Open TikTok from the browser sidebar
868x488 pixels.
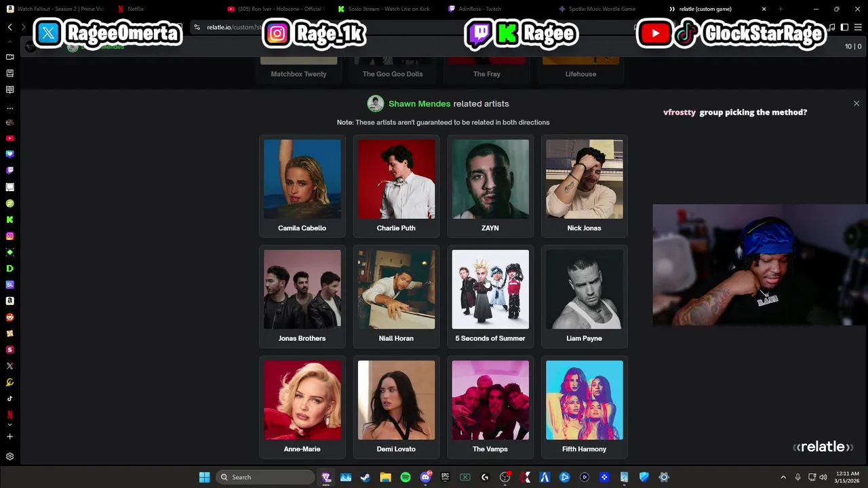point(9,399)
